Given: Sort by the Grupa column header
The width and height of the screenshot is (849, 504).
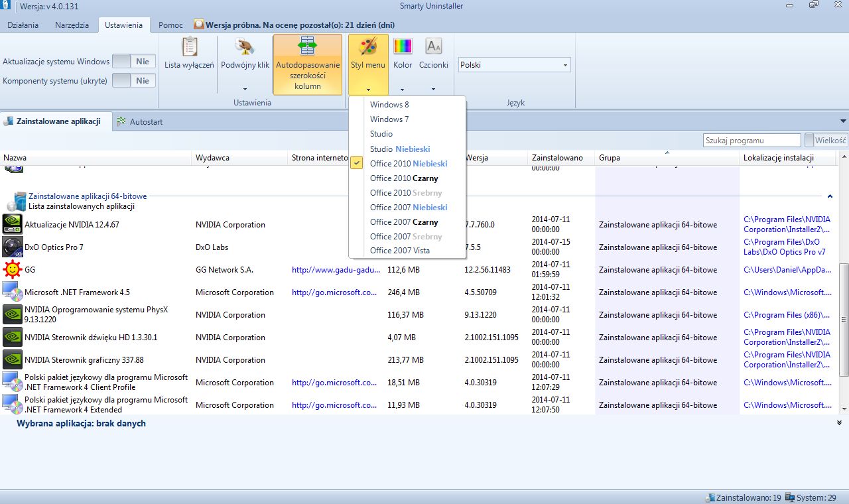Looking at the screenshot, I should click(x=667, y=158).
